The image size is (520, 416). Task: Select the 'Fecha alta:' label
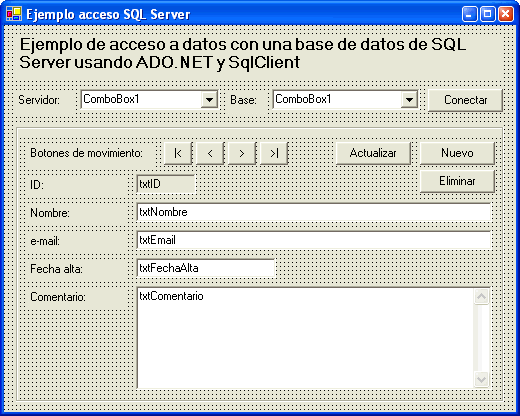[56, 269]
